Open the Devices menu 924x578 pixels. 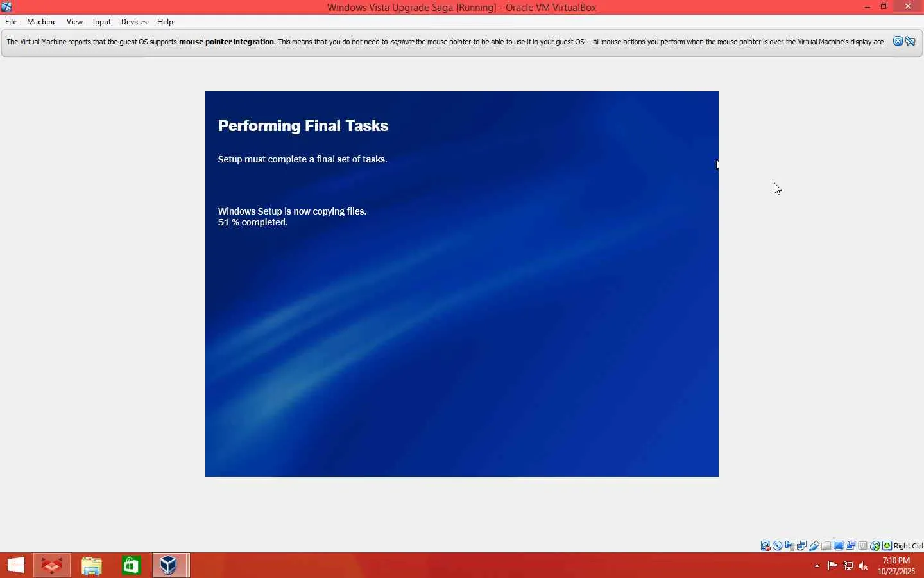134,22
